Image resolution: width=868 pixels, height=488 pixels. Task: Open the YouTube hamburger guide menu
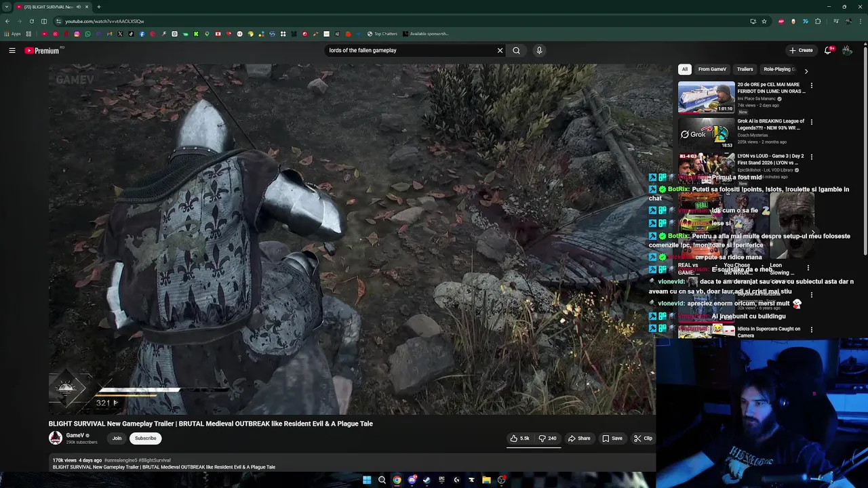pyautogui.click(x=12, y=50)
